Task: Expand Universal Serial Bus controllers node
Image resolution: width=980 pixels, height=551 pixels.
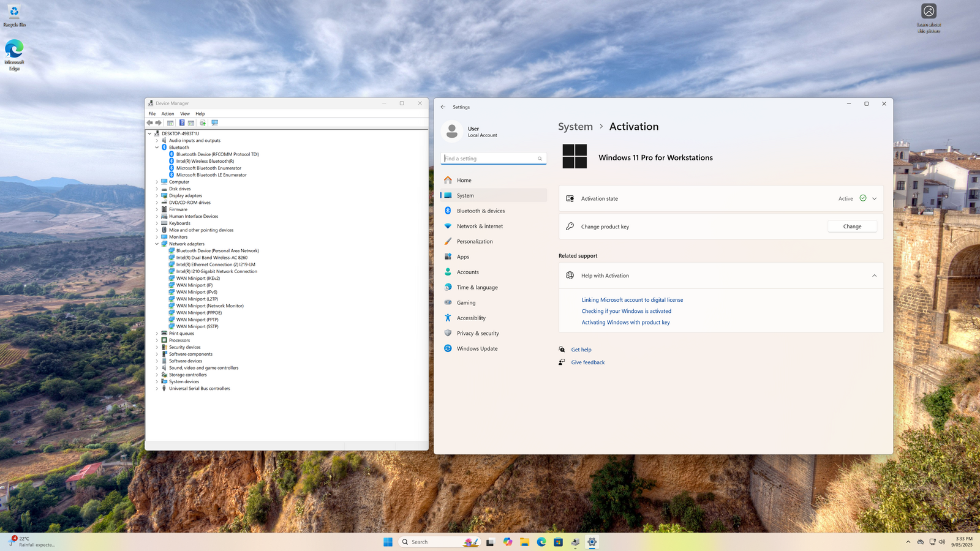Action: [x=157, y=389]
